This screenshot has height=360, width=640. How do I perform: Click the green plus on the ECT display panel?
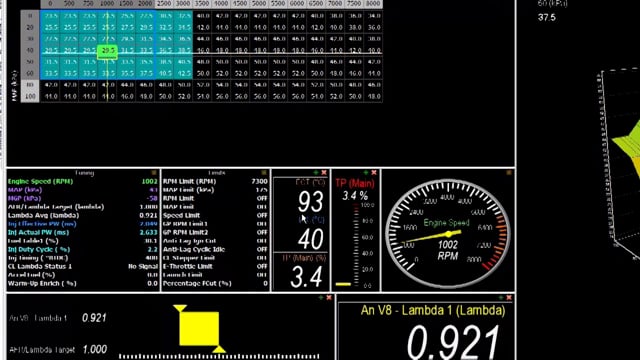point(316,173)
